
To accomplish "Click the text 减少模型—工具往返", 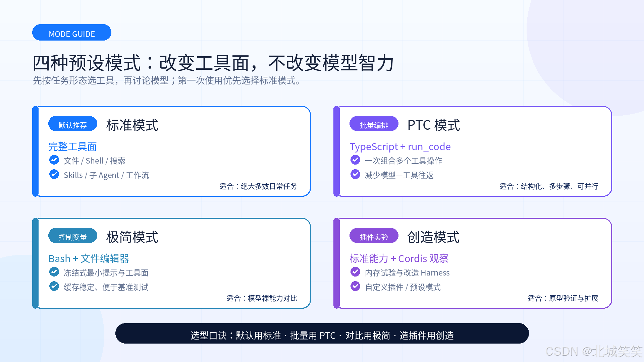I will pyautogui.click(x=399, y=175).
